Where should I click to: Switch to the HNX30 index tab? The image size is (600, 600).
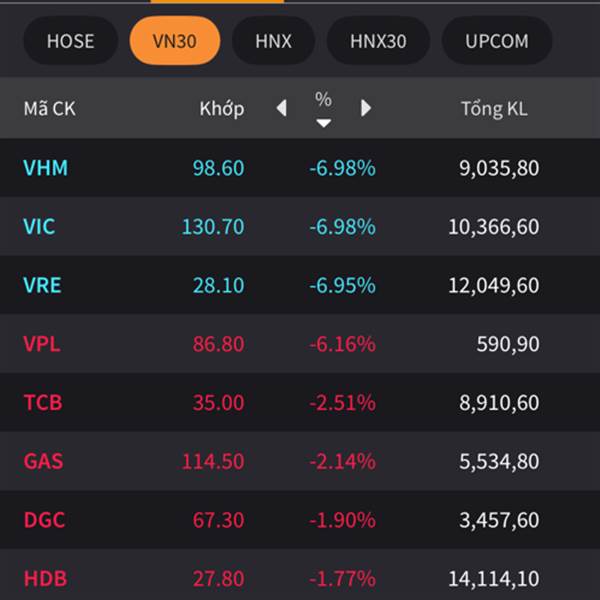[x=378, y=41]
